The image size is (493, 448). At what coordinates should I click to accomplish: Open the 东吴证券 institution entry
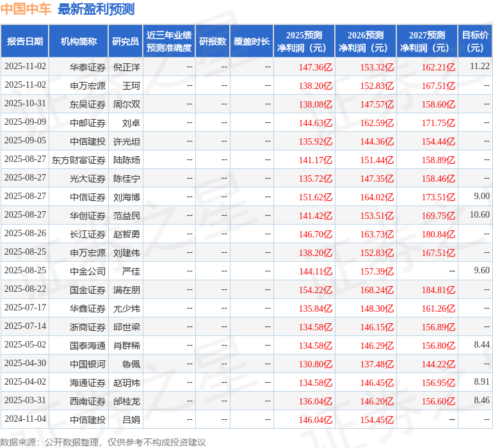pyautogui.click(x=88, y=104)
